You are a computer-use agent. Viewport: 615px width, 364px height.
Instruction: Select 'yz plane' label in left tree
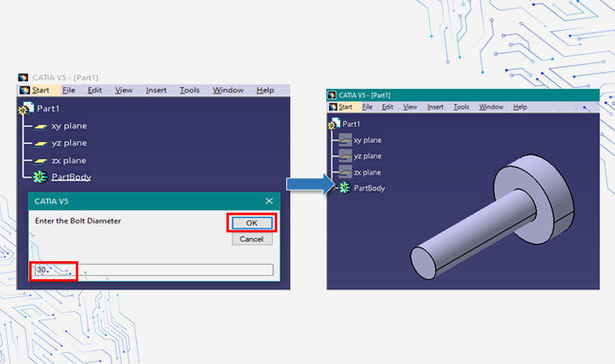69,143
